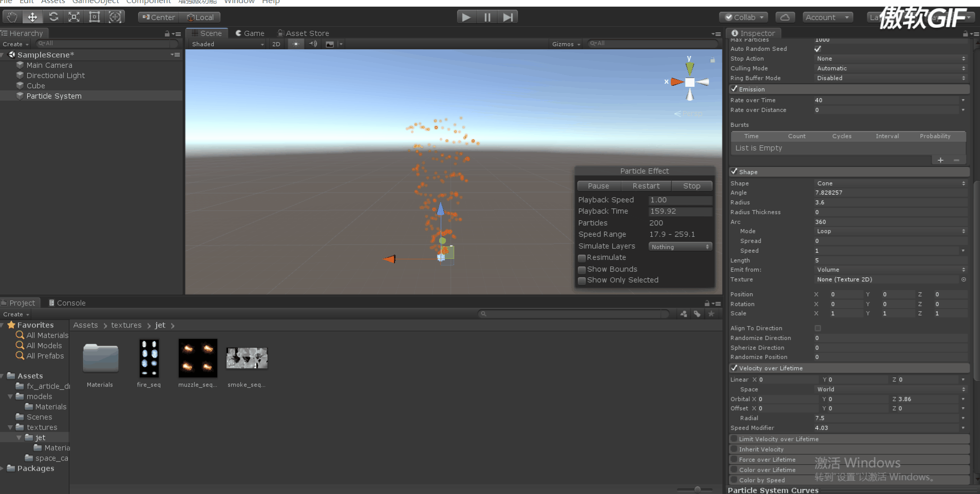
Task: Save the Project search with star icon
Action: click(711, 314)
